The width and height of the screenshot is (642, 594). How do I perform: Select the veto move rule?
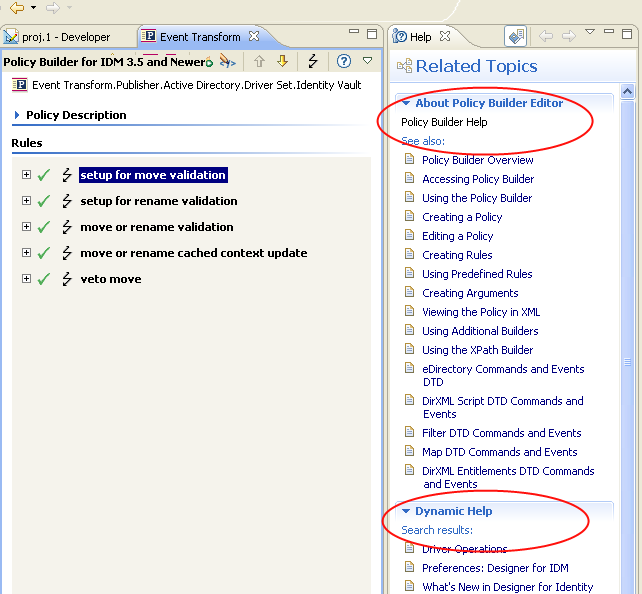111,279
